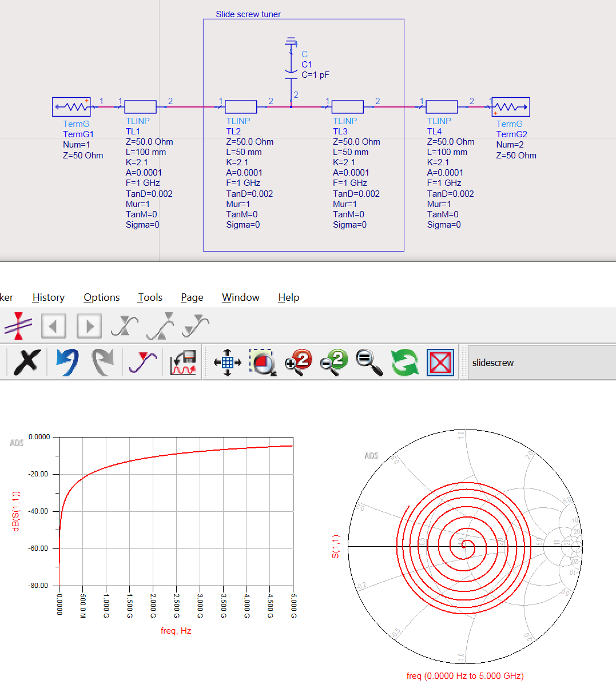Zoom in by two magnifier icon
This screenshot has width=616, height=688.
[x=299, y=363]
